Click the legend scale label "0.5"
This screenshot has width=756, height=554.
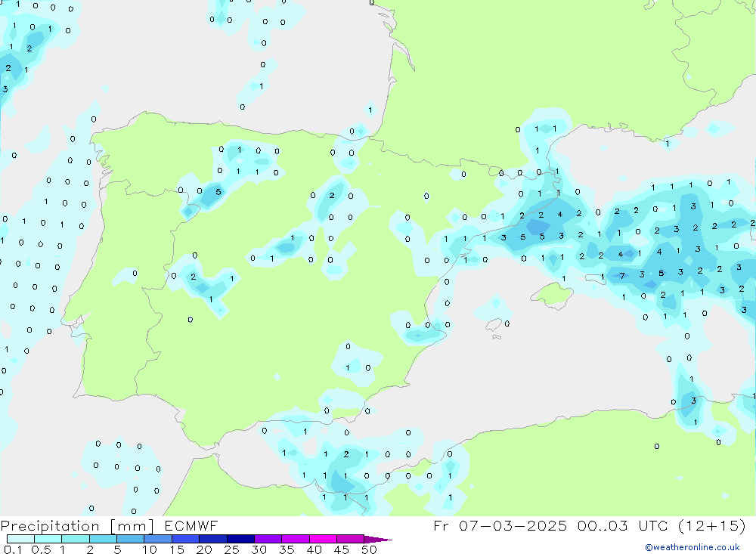[x=41, y=549]
